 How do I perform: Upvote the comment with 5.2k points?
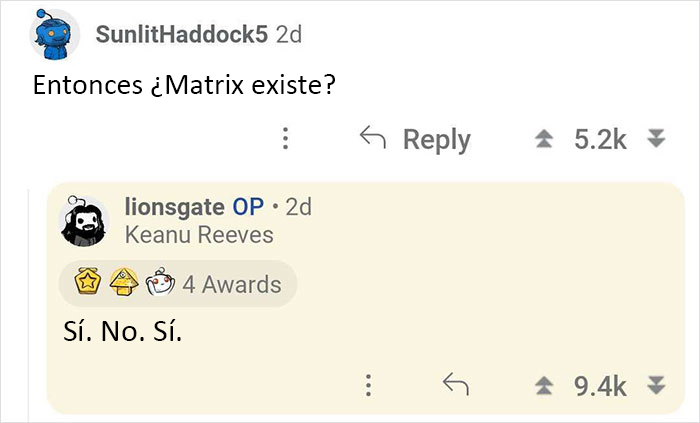coord(546,139)
